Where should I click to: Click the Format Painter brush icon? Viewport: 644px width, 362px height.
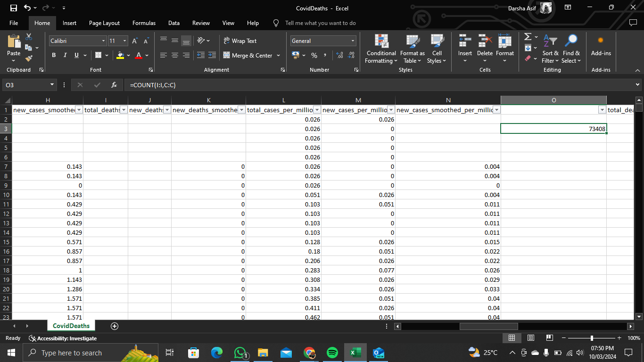click(29, 58)
